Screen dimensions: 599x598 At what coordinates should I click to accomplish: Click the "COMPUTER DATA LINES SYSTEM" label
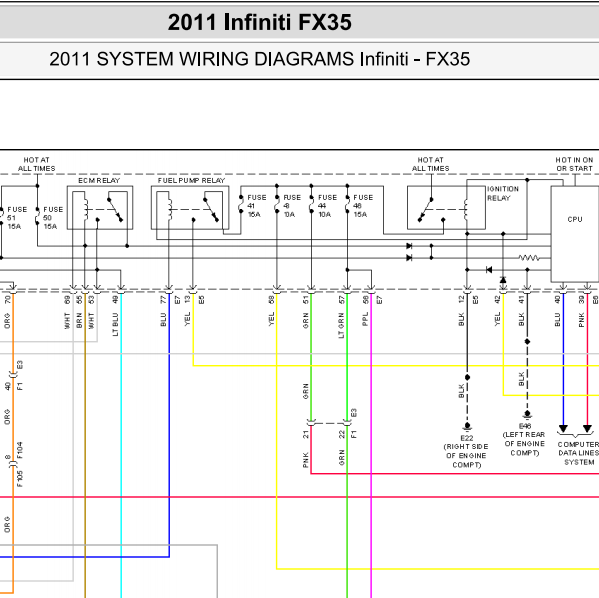point(578,453)
